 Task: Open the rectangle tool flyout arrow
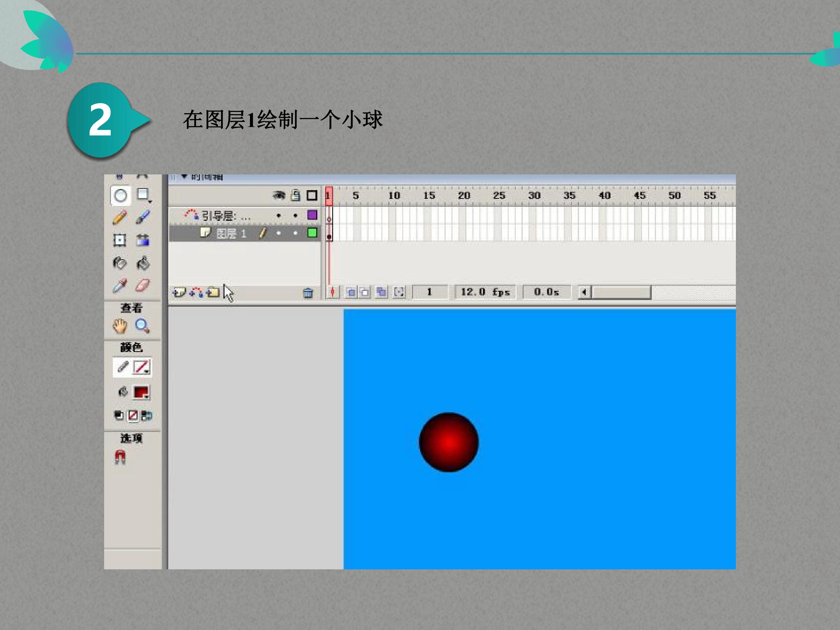click(150, 202)
